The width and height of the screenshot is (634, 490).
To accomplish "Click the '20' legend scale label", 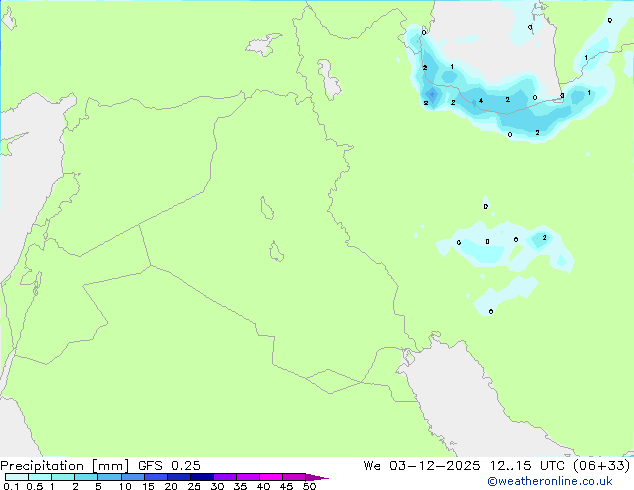I will (x=171, y=486).
